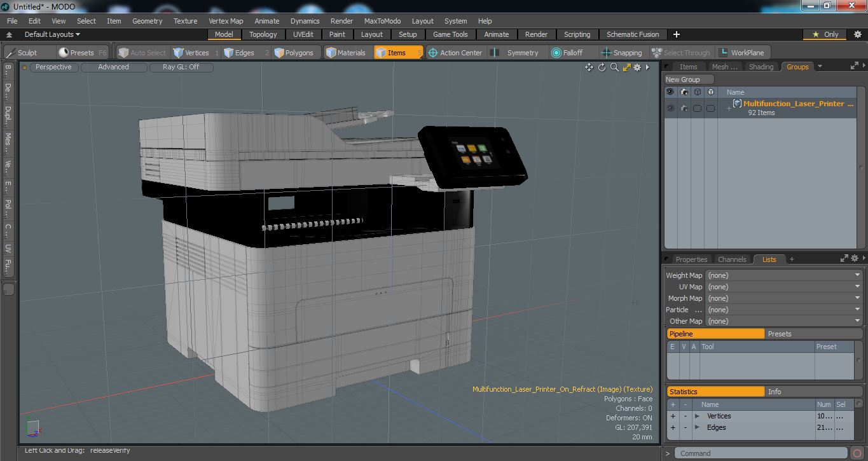Open the Geometry menu

(x=147, y=21)
